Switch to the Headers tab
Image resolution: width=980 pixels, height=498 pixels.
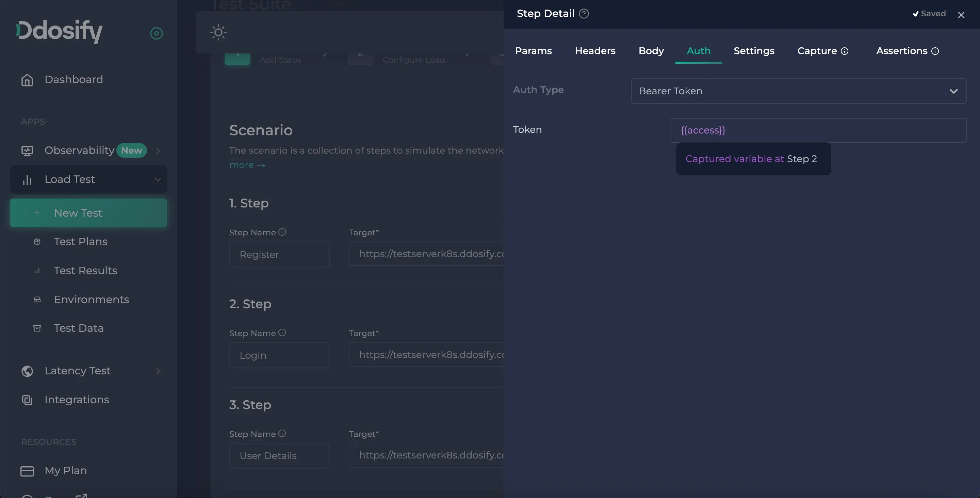pos(594,51)
